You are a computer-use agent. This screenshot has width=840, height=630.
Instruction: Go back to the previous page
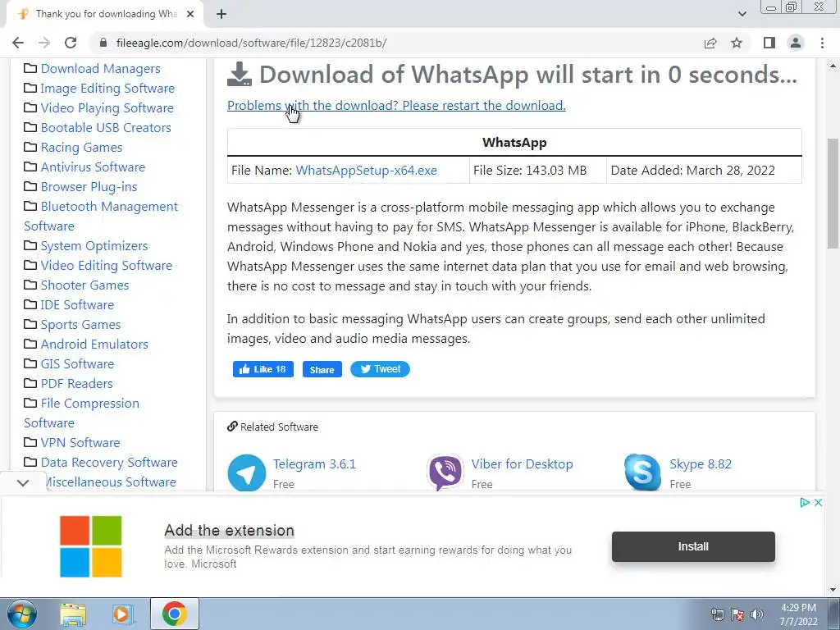pyautogui.click(x=18, y=43)
